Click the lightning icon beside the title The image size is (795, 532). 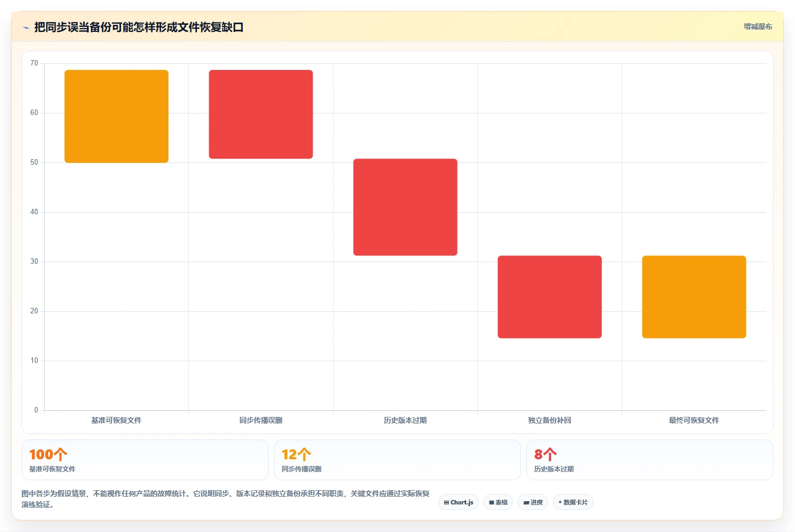[26, 28]
